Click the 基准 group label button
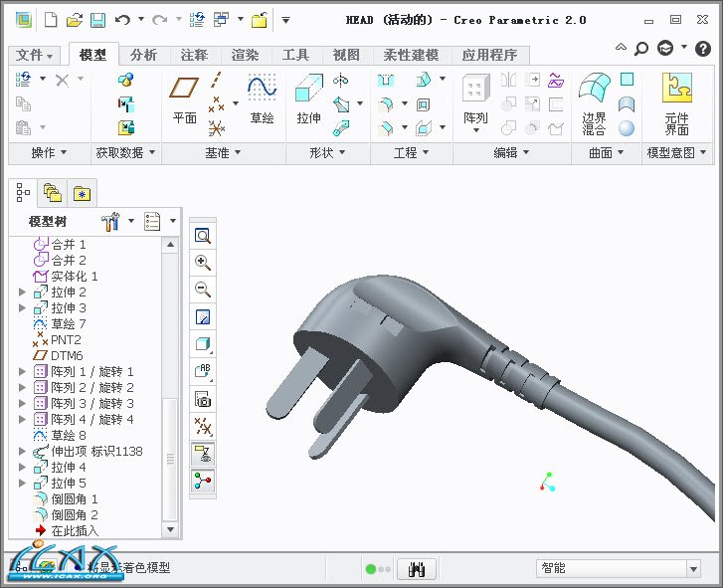Screen dimensions: 723x588 222,152
